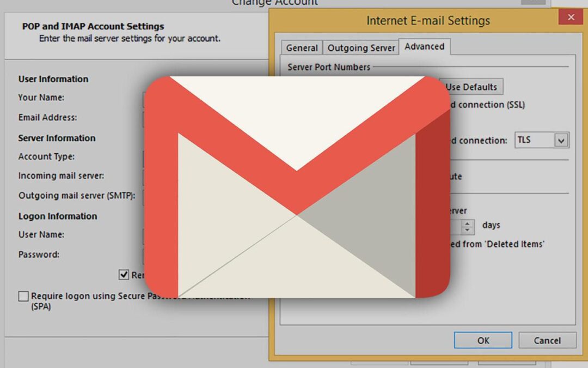Click the Your Name label
Viewport: 588px width, 368px height.
tap(41, 98)
